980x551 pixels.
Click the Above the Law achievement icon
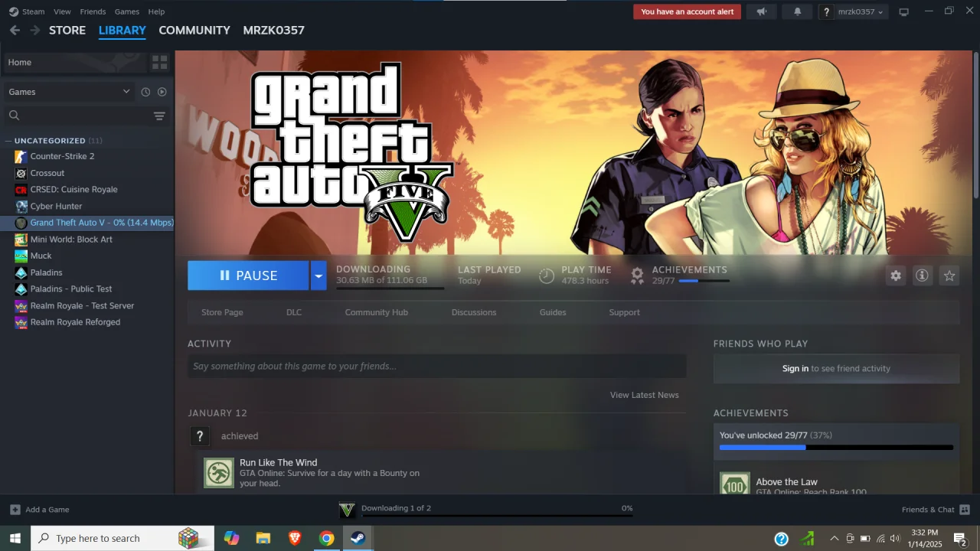coord(735,484)
